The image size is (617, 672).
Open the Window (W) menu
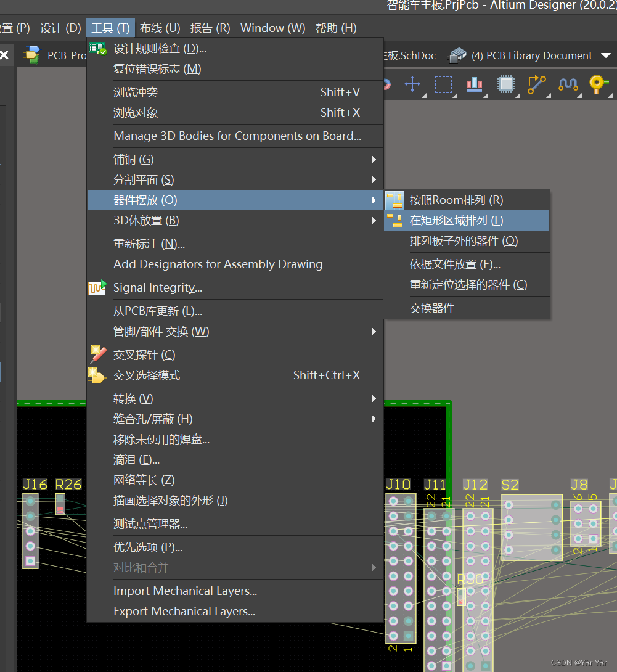coord(273,28)
